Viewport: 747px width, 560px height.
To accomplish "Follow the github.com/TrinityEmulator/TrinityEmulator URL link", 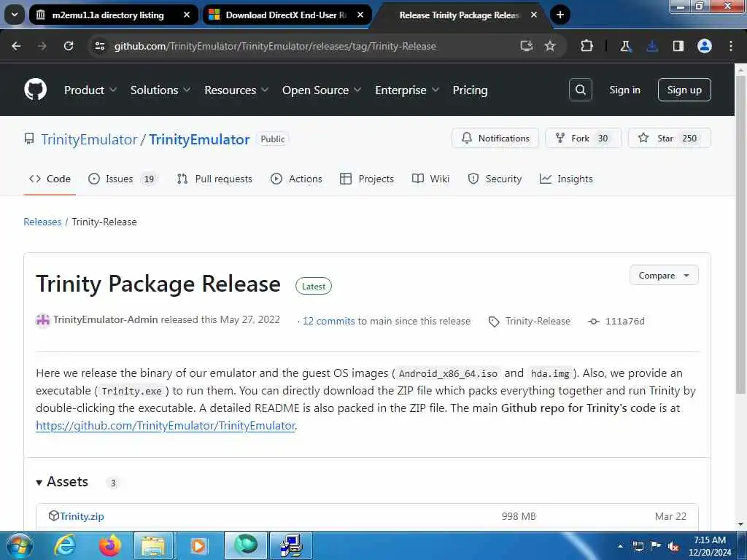I will tap(166, 426).
